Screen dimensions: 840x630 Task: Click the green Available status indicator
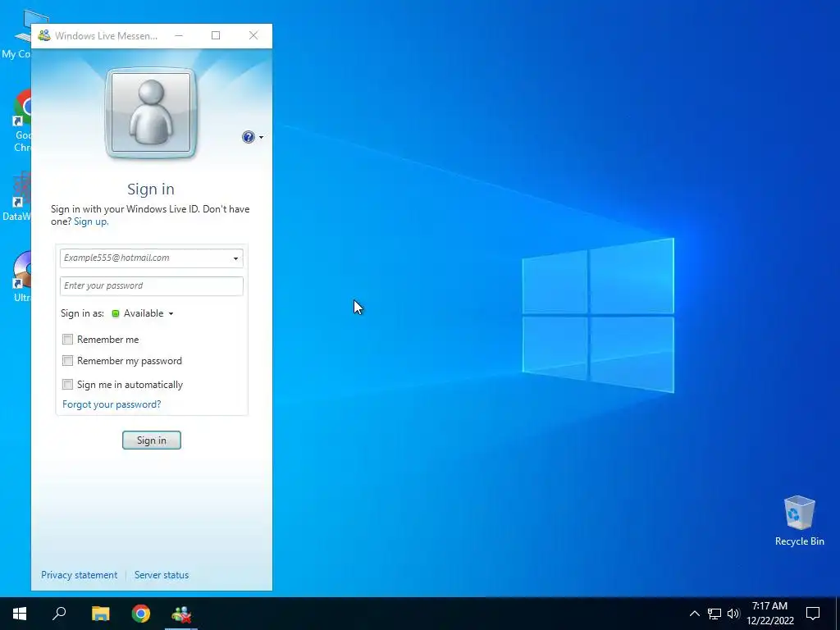(x=115, y=313)
